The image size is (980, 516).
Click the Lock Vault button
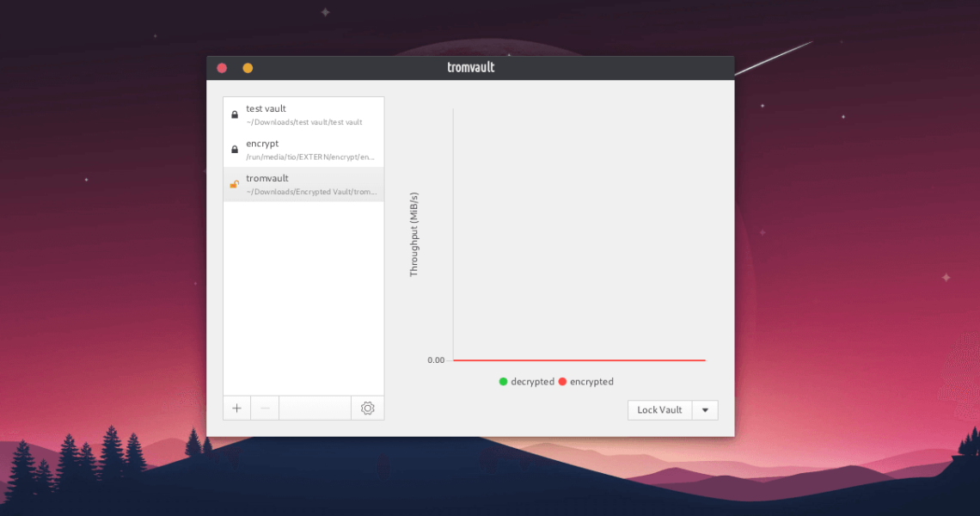tap(659, 410)
